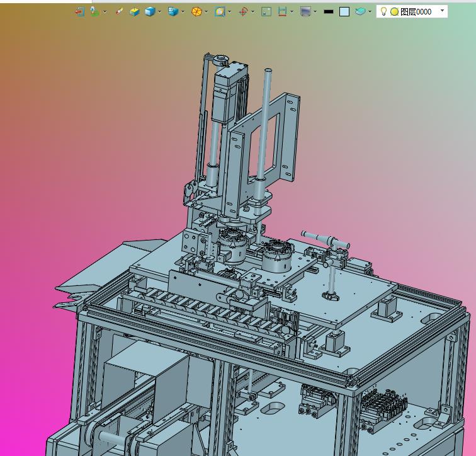Screen dimensions: 476x456
Task: Open dropdown beside the measure bracket icon
Action: pos(292,12)
